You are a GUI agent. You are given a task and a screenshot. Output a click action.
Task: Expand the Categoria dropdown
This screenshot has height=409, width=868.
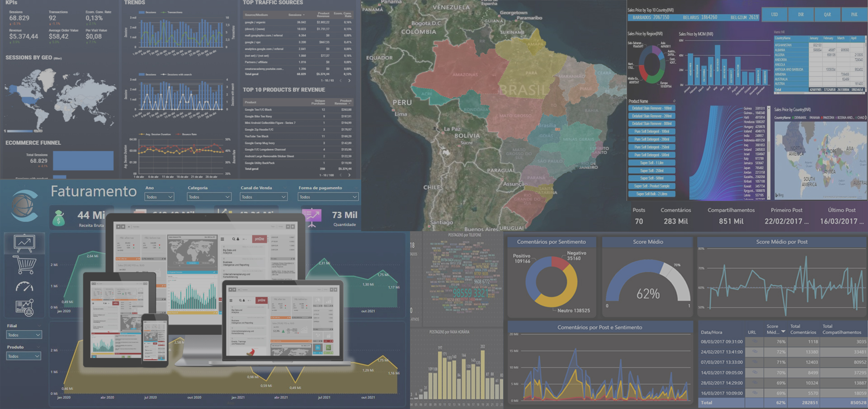point(209,197)
